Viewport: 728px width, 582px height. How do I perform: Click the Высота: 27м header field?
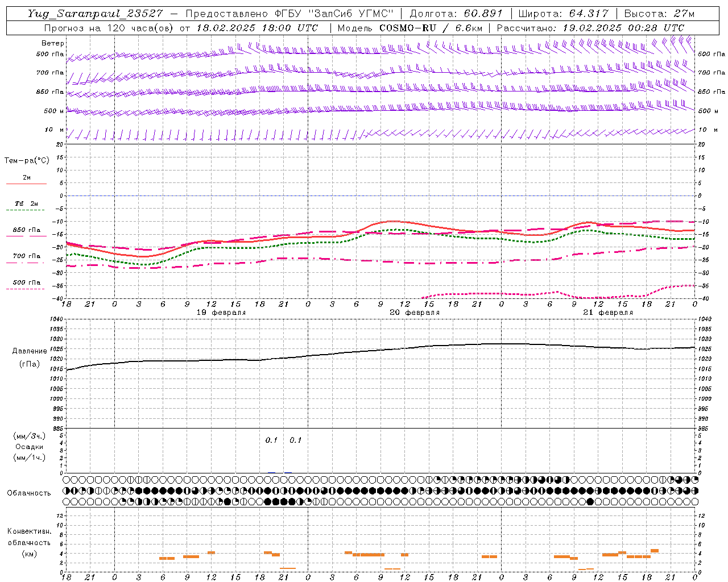pyautogui.click(x=659, y=14)
